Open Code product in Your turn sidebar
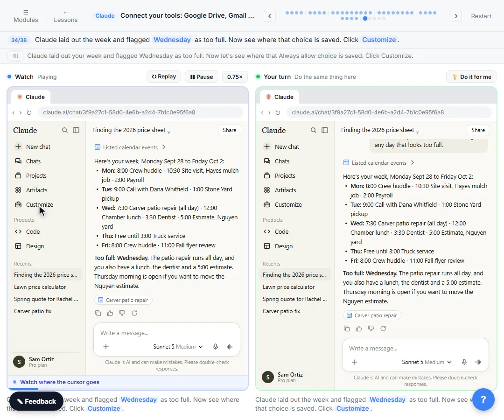Viewport: 504px width, 420px height. 281,231
